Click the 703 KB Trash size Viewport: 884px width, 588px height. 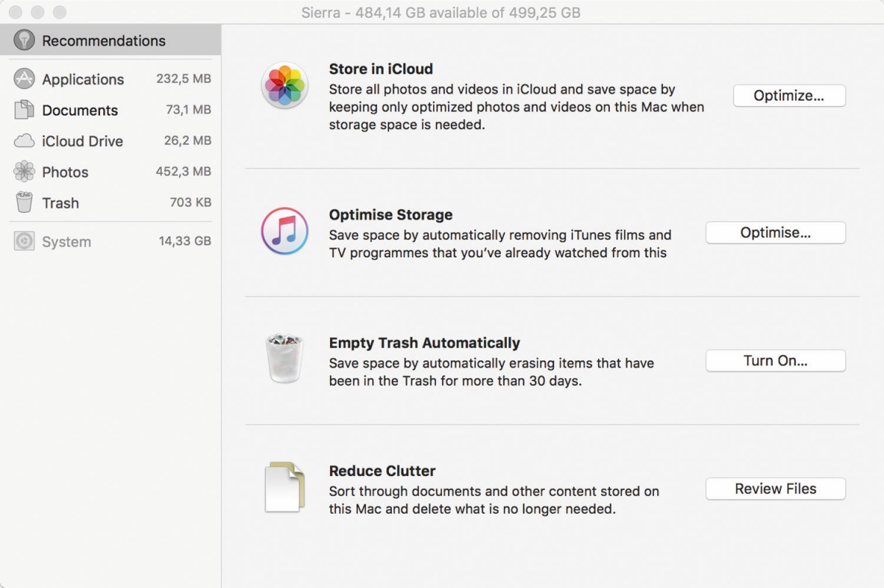click(x=191, y=202)
